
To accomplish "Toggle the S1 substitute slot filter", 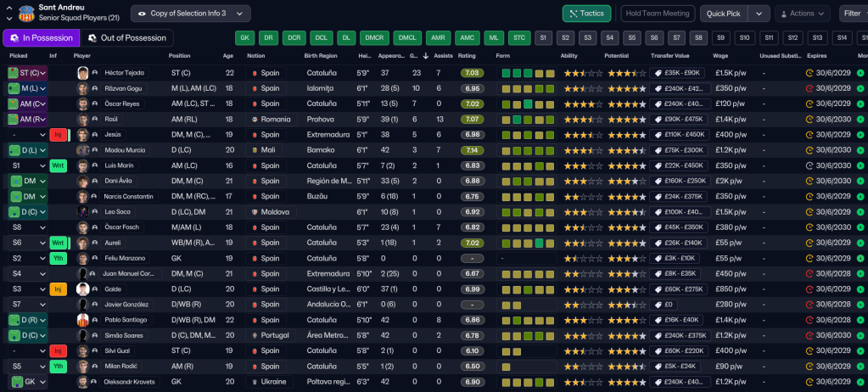I will 544,38.
